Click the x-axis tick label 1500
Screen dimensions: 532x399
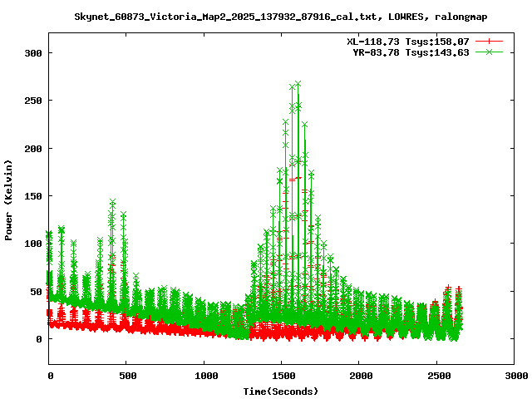pyautogui.click(x=283, y=376)
